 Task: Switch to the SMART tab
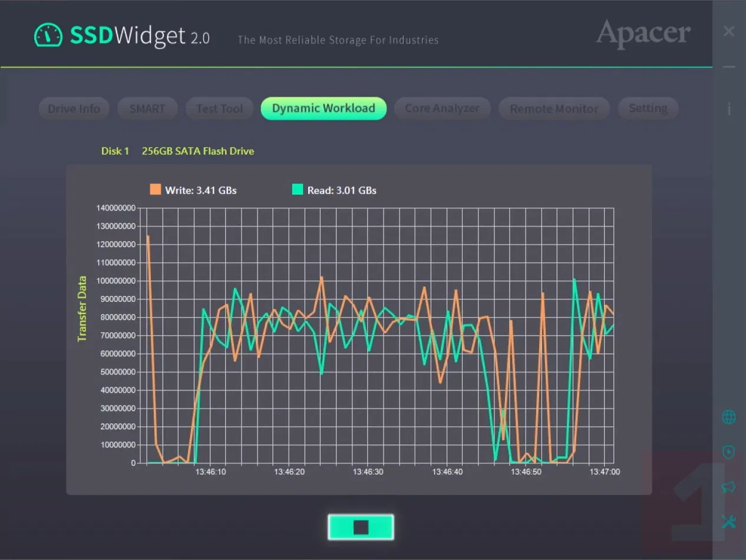click(147, 108)
